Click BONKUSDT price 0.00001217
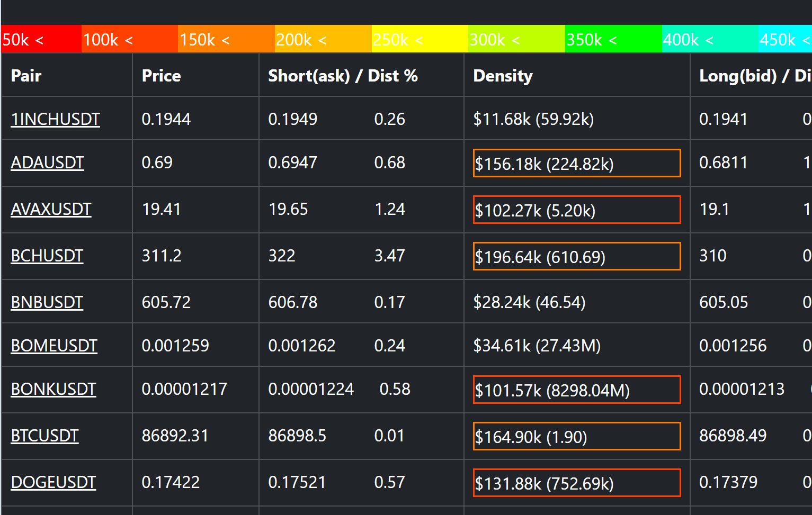The image size is (812, 515). pos(184,389)
